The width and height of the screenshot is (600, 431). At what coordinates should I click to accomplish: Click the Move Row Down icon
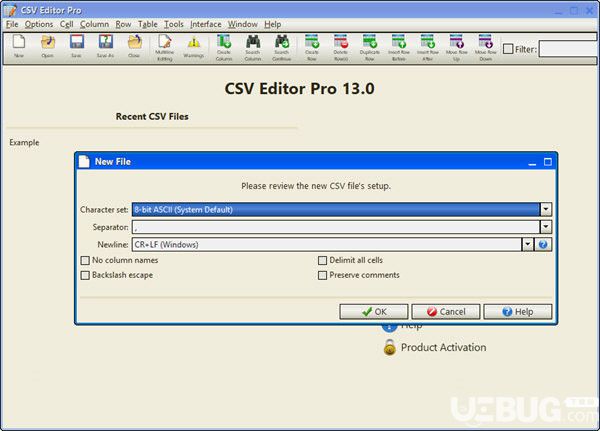coord(486,41)
